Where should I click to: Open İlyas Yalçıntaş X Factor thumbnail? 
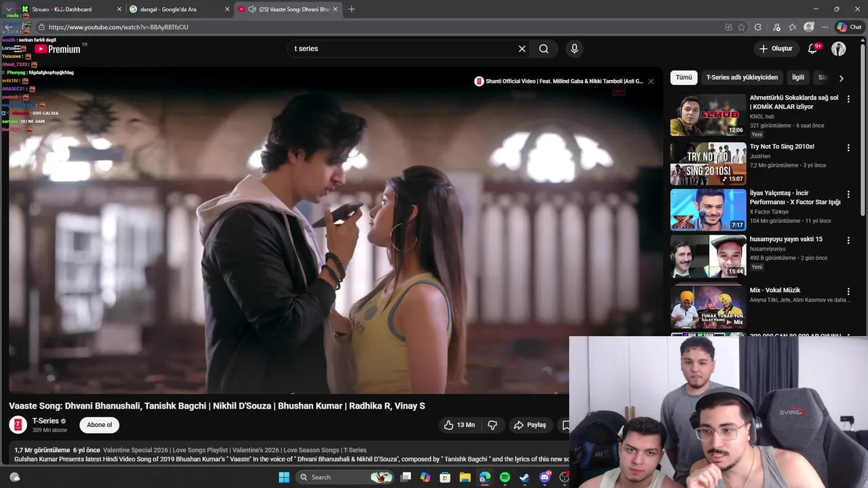[708, 209]
